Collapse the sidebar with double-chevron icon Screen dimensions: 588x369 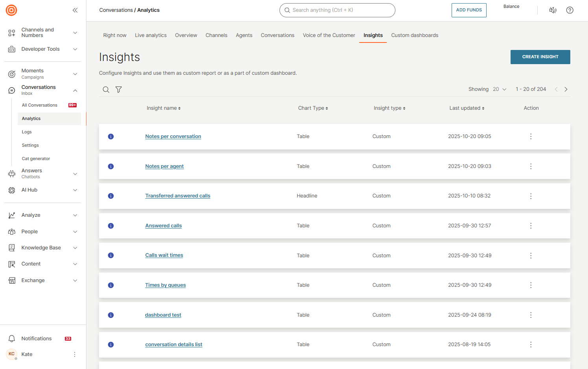point(75,10)
